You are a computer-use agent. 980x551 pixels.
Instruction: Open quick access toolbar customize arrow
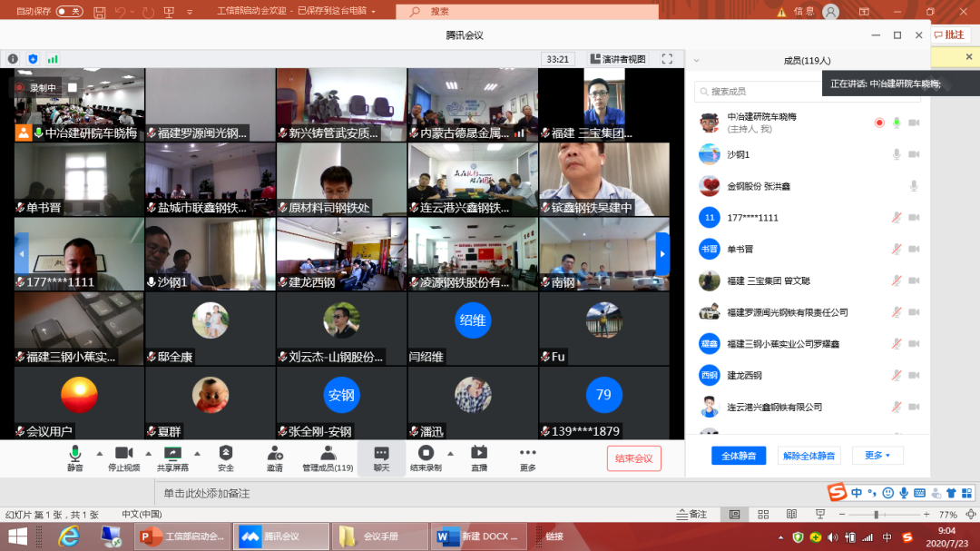point(190,11)
